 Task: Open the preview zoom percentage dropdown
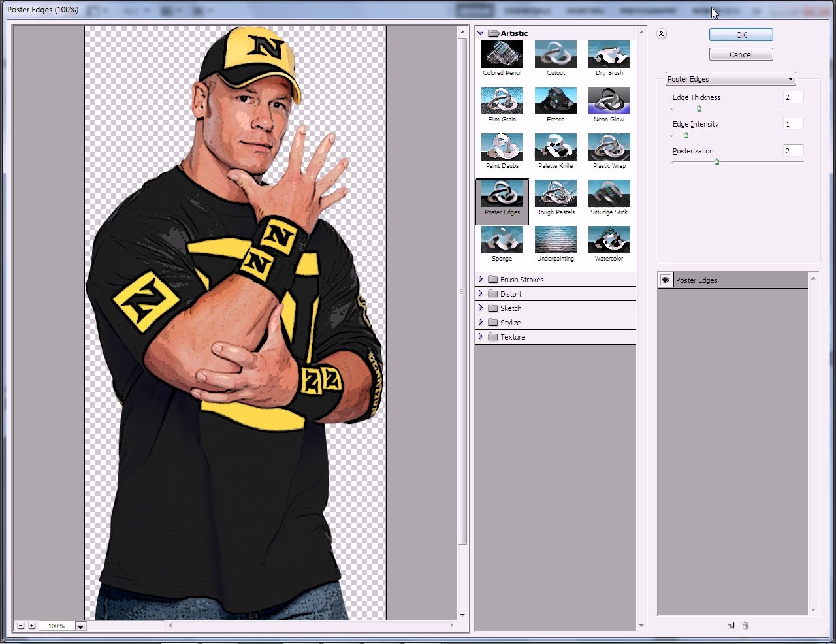[80, 626]
